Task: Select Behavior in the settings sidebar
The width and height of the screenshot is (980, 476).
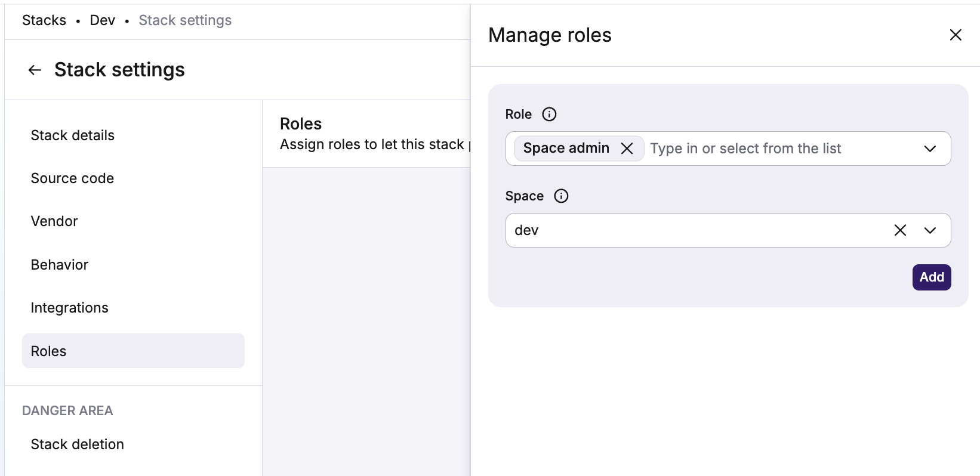Action: [60, 265]
